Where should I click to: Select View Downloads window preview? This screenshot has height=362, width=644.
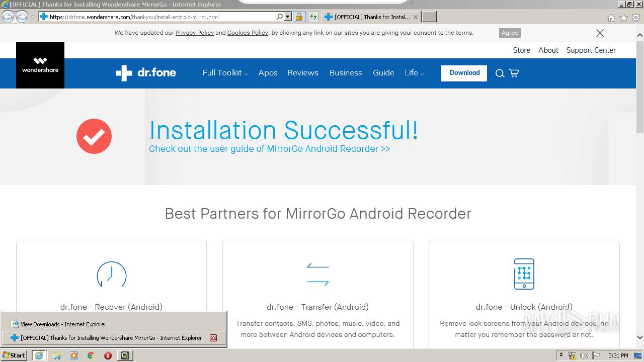114,324
